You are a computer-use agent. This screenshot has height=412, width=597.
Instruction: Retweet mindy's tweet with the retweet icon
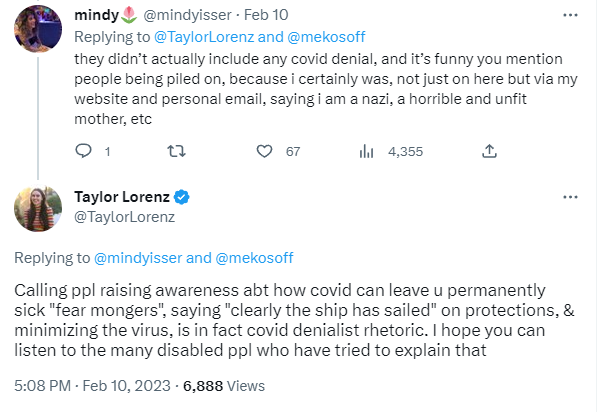click(x=177, y=151)
